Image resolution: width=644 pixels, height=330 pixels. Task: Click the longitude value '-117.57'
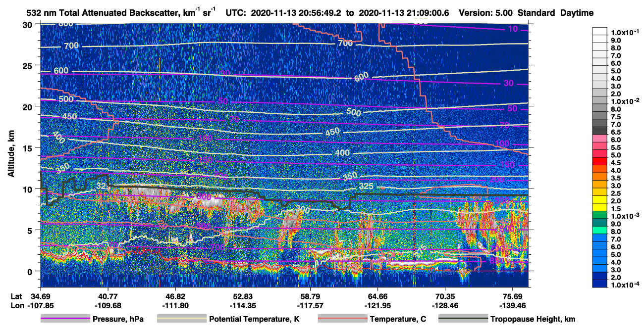click(310, 305)
